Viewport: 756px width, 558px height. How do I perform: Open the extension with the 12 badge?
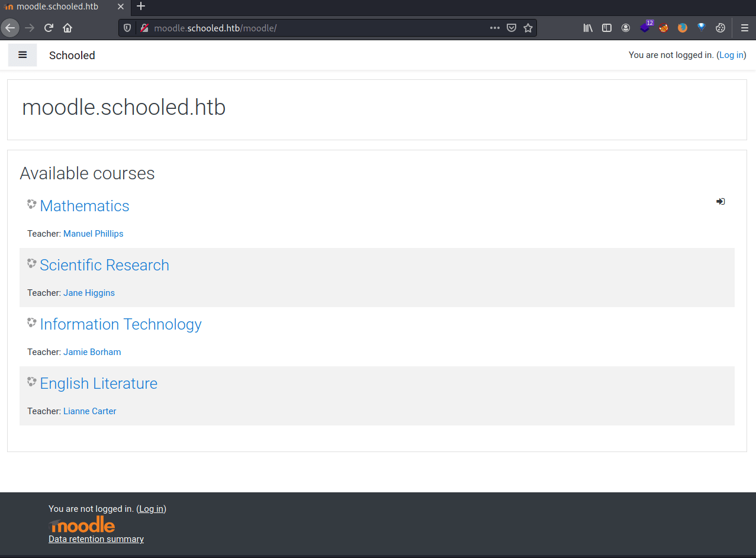[645, 27]
